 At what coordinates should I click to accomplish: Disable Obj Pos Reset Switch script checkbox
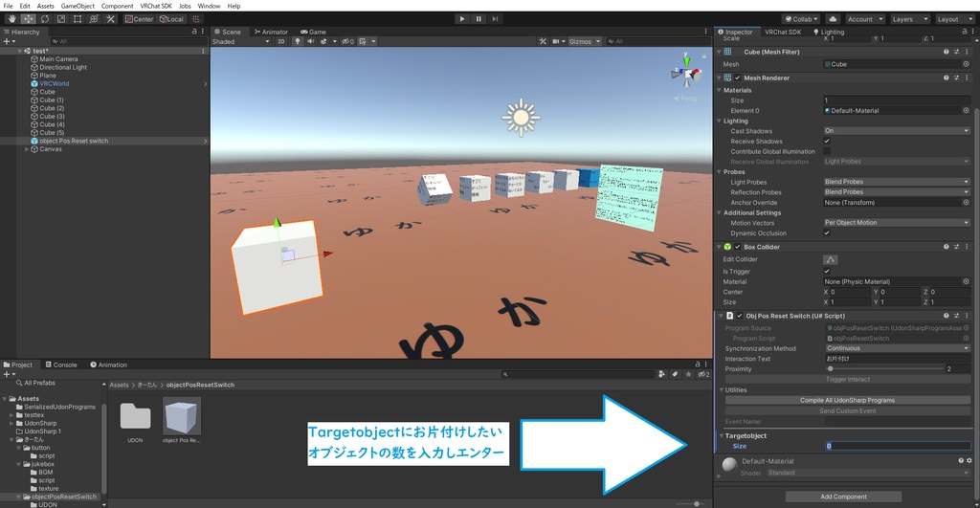pyautogui.click(x=740, y=316)
